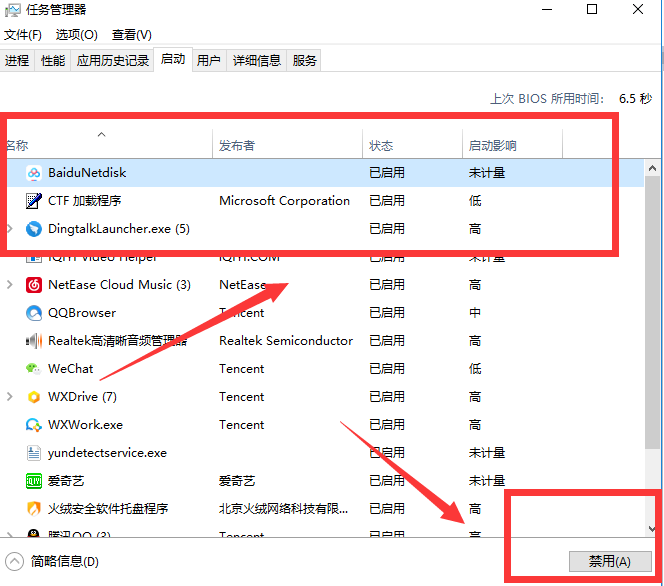Click 简略信息(D) to collapse details
The width and height of the screenshot is (664, 586).
coord(55,561)
